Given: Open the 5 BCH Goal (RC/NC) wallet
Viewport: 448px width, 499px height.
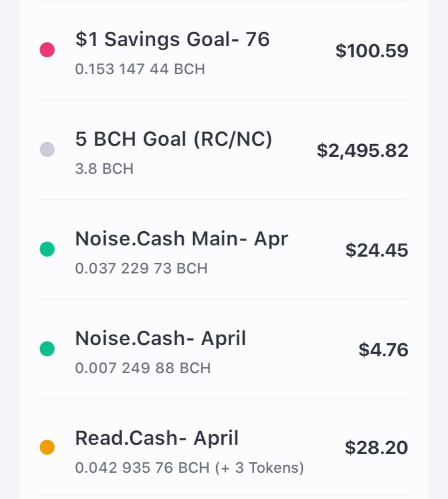Looking at the screenshot, I should pyautogui.click(x=224, y=150).
